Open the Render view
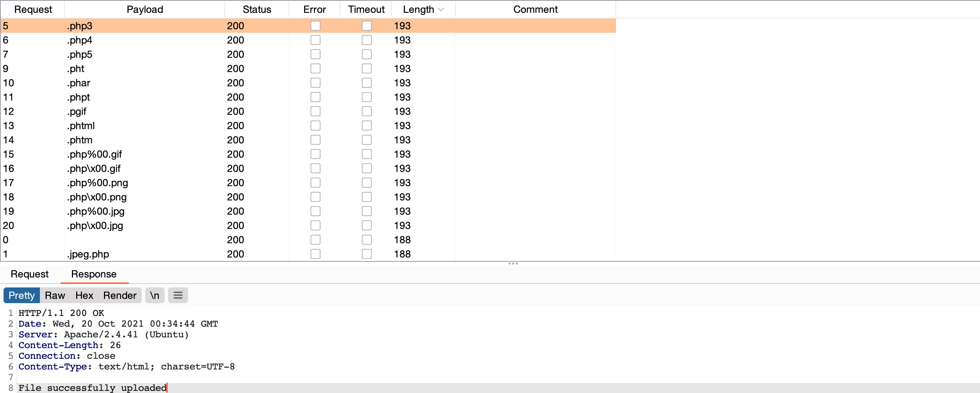Viewport: 980px width, 393px height. pyautogui.click(x=119, y=296)
